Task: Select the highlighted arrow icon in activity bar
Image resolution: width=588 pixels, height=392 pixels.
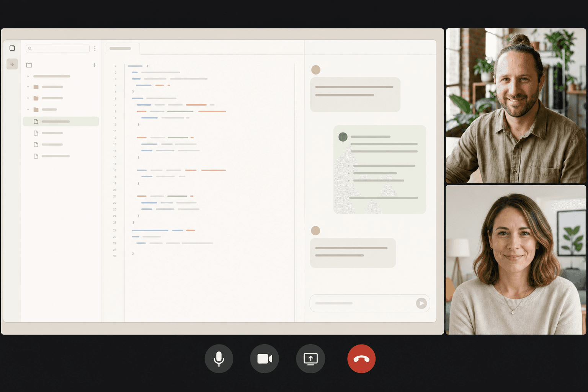Action: point(12,64)
